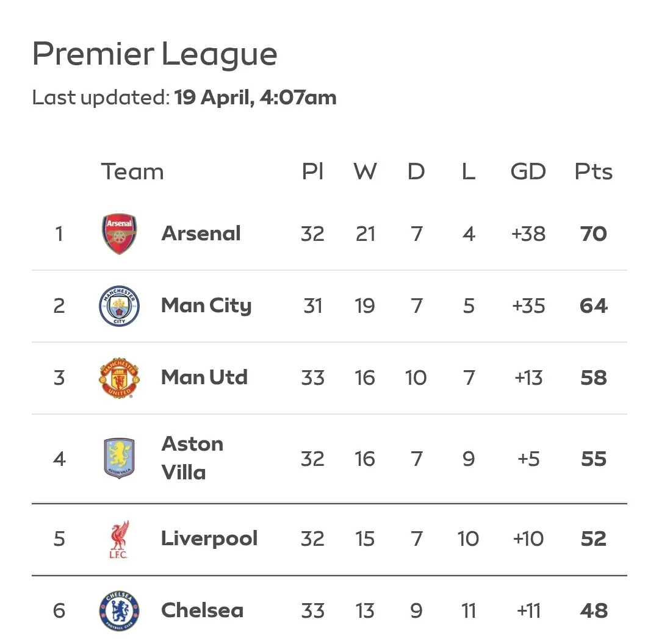Open the Man City team link
Screen dimensions: 659x644
[x=206, y=306]
